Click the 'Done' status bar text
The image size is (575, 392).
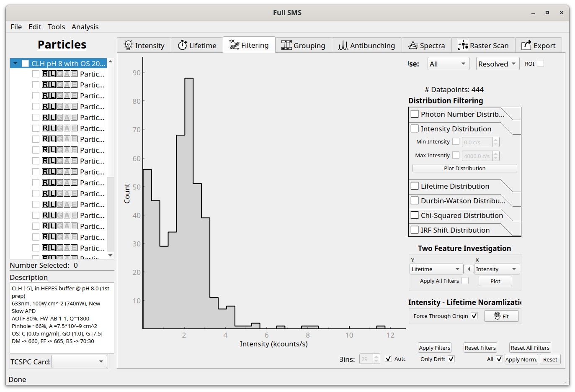point(17,379)
